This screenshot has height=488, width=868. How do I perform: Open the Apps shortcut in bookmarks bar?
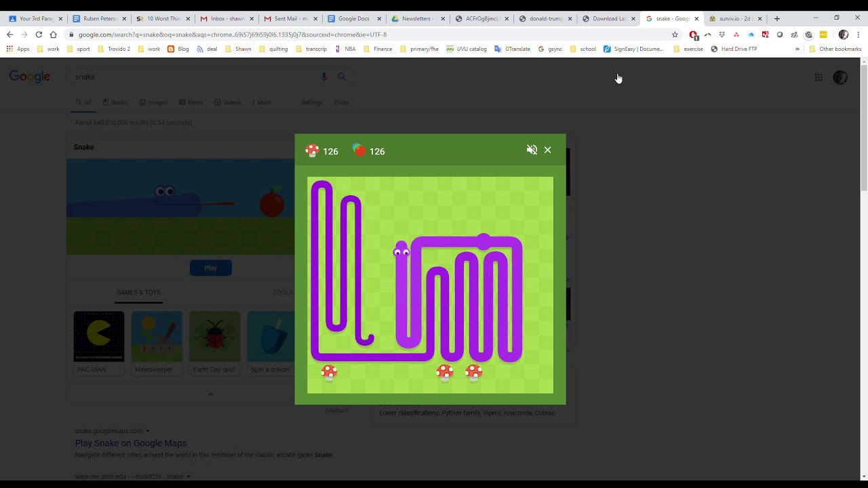click(x=18, y=49)
